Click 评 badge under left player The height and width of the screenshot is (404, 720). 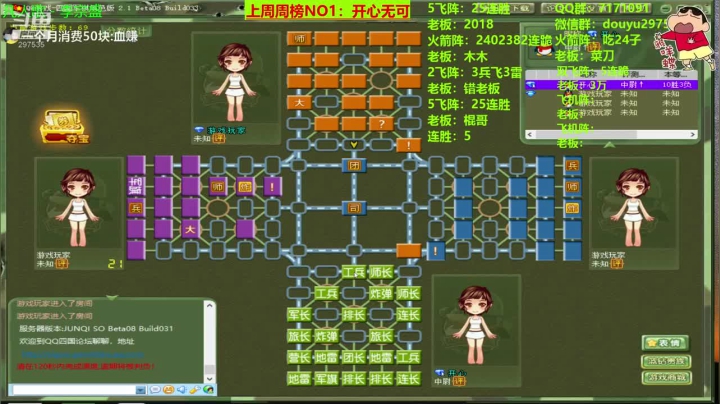pos(62,264)
